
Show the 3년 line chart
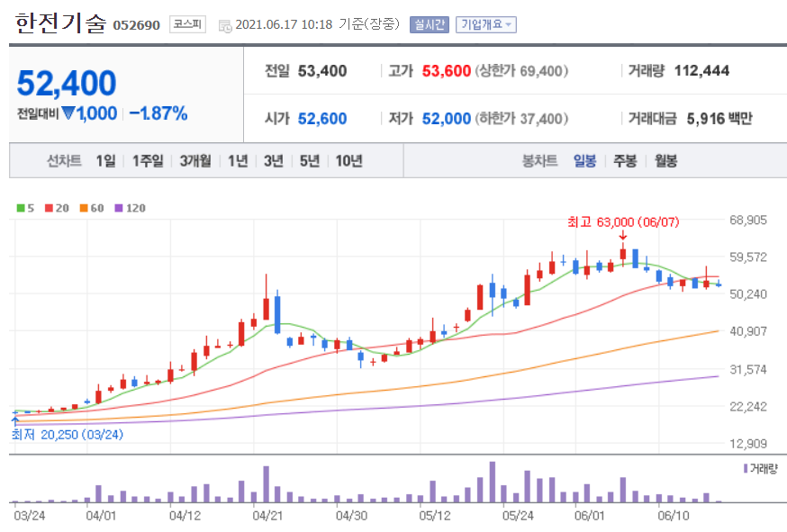coord(274,160)
